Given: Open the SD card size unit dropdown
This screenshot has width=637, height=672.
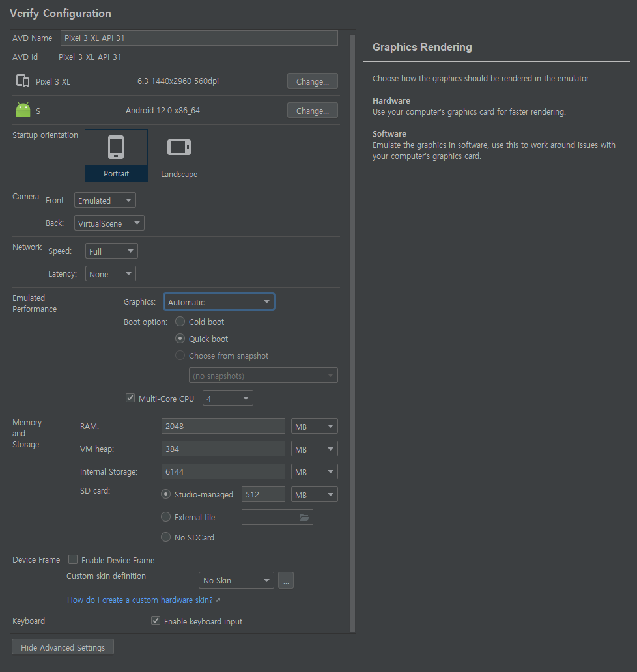Looking at the screenshot, I should [x=314, y=495].
